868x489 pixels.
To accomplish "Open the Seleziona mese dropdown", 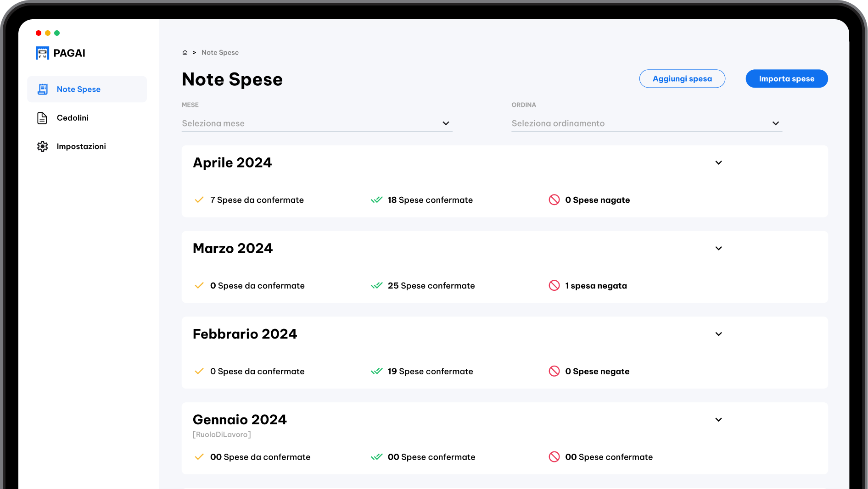I will point(317,123).
